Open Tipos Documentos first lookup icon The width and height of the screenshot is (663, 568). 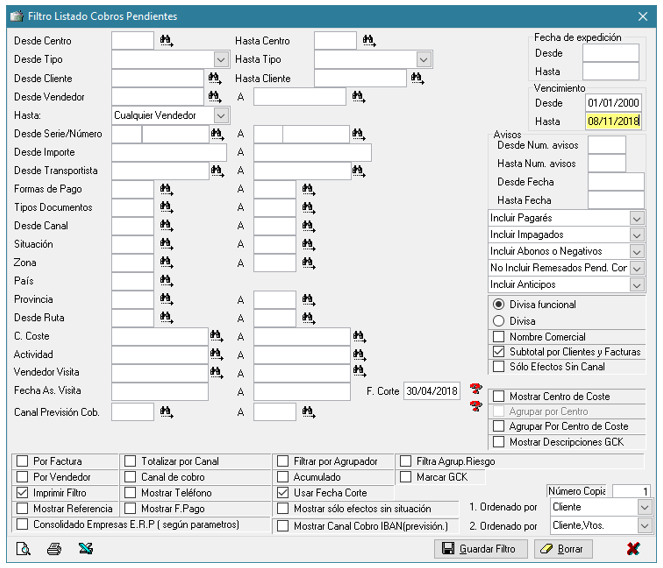(167, 207)
